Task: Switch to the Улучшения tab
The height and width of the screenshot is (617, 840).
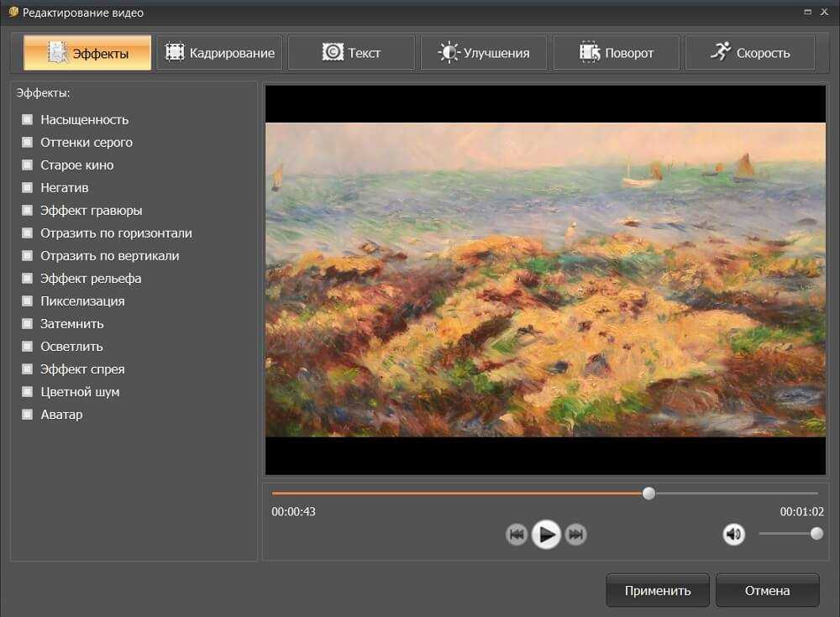Action: coord(484,53)
